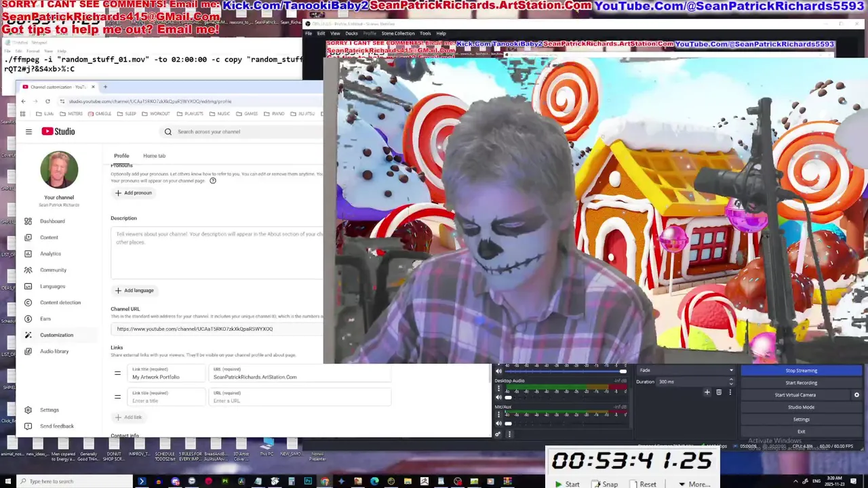Open OBS audio mixer advanced gear
This screenshot has height=488, width=868.
(x=498, y=434)
